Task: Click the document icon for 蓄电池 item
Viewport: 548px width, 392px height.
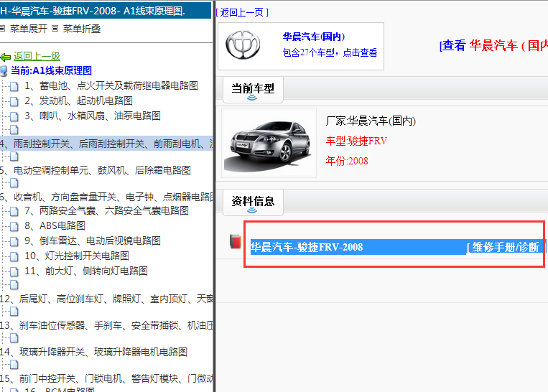Action: (14, 86)
